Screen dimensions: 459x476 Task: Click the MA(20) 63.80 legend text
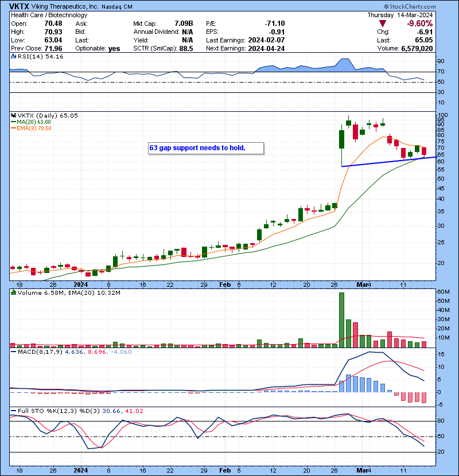click(x=34, y=122)
